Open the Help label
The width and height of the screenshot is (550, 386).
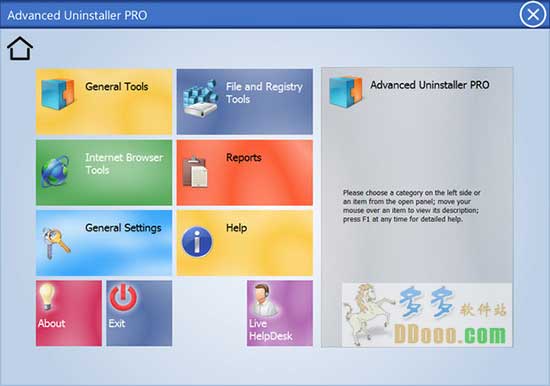coord(236,228)
